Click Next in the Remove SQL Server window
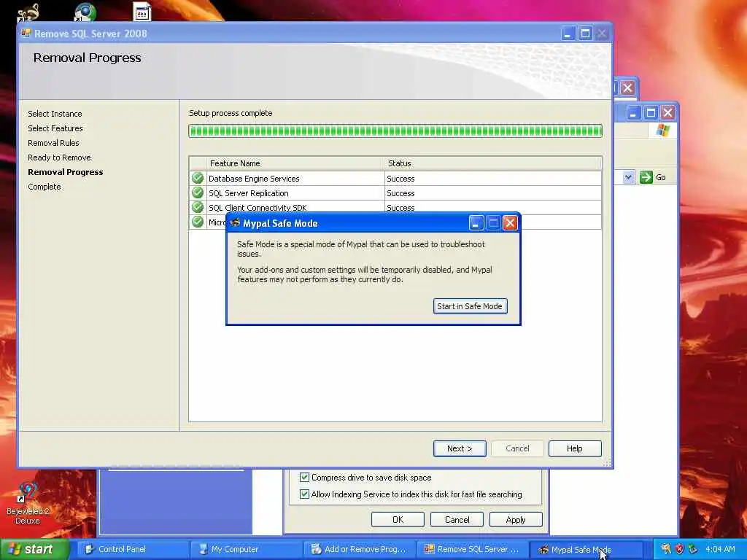The width and height of the screenshot is (747, 560). tap(460, 448)
